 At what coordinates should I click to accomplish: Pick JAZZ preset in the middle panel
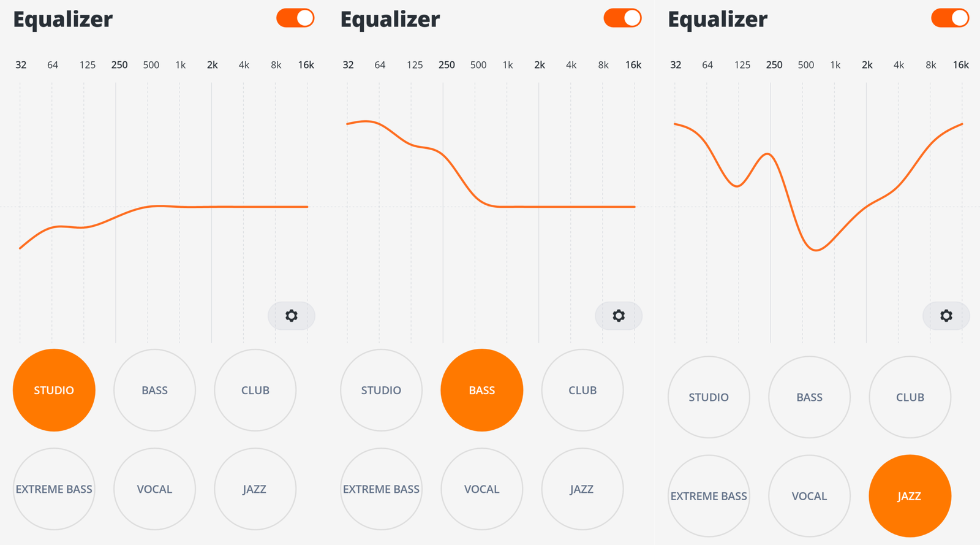(x=582, y=489)
